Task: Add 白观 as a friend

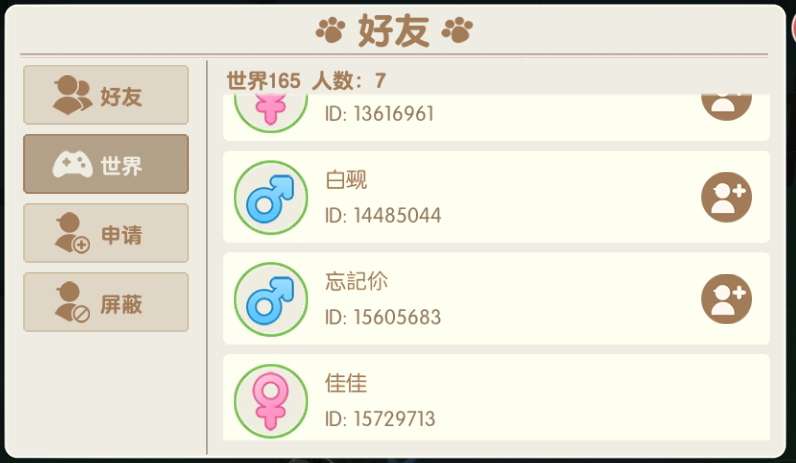Action: (x=726, y=197)
